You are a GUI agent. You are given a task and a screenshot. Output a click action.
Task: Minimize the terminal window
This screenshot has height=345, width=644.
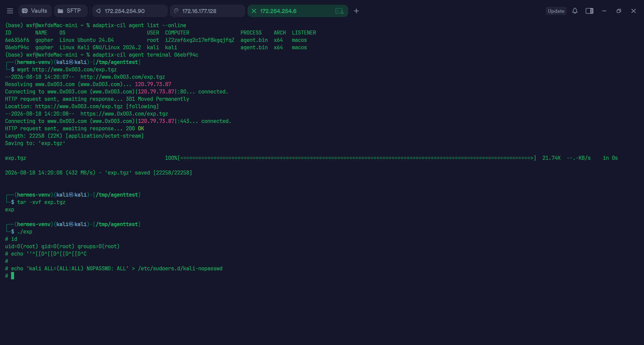604,11
